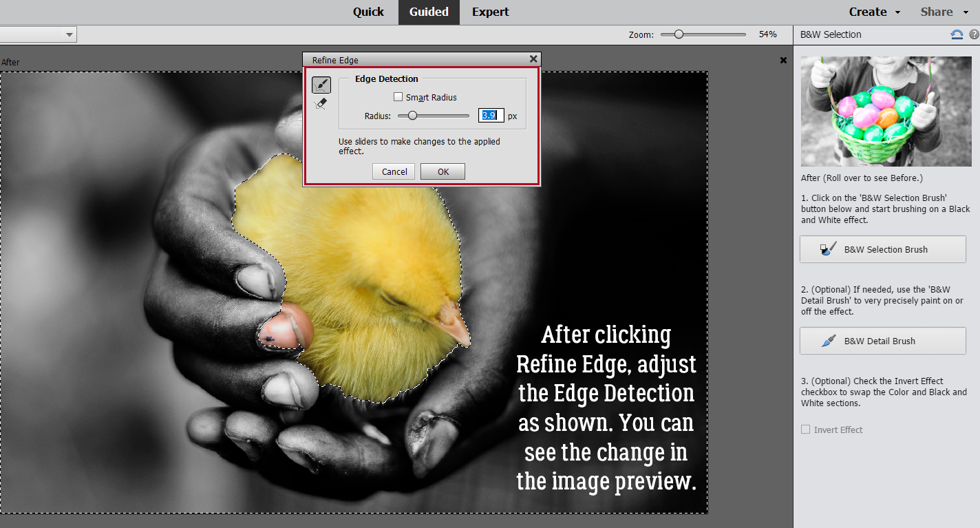
Task: Cancel the Refine Edge dialog
Action: [x=394, y=171]
